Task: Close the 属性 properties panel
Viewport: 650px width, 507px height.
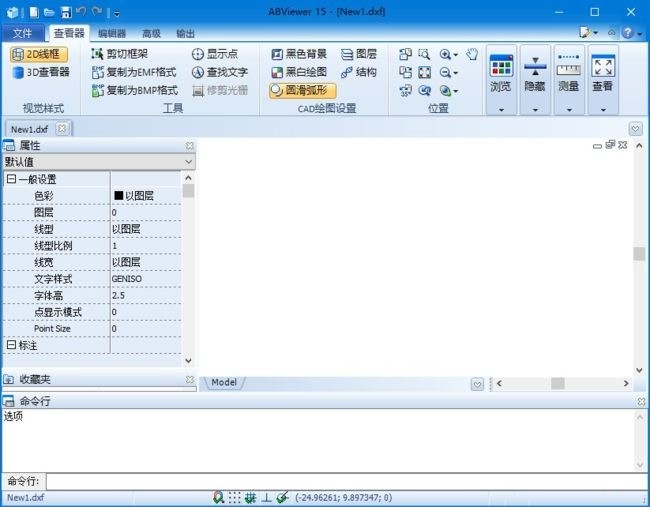Action: pyautogui.click(x=189, y=146)
